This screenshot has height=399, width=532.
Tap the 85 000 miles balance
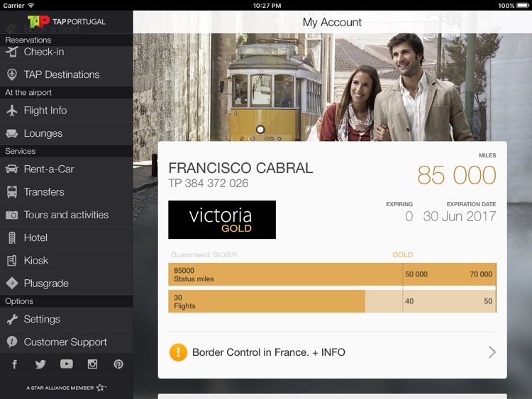coord(457,175)
